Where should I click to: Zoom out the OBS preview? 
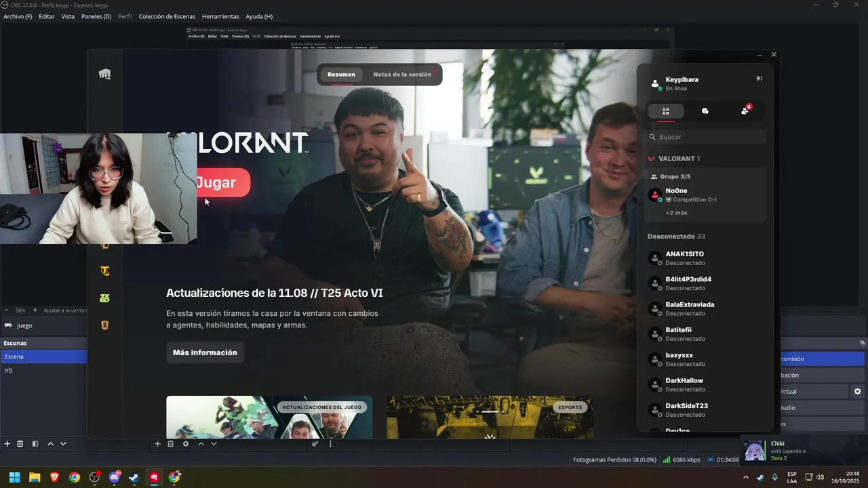[6, 310]
